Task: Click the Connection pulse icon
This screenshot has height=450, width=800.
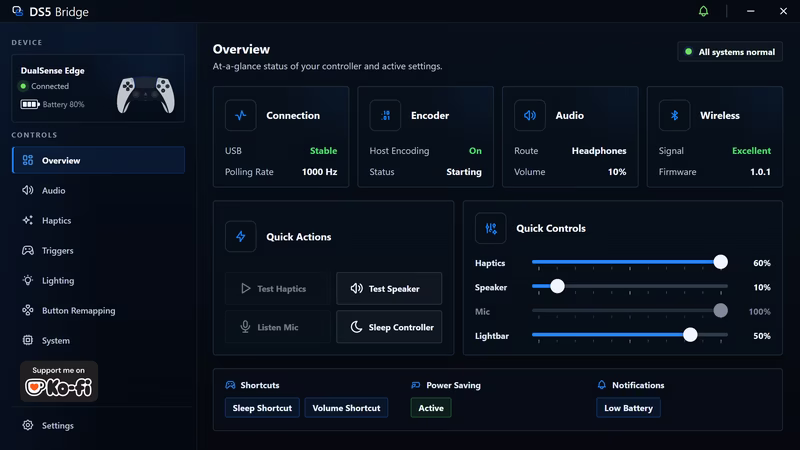Action: click(240, 115)
